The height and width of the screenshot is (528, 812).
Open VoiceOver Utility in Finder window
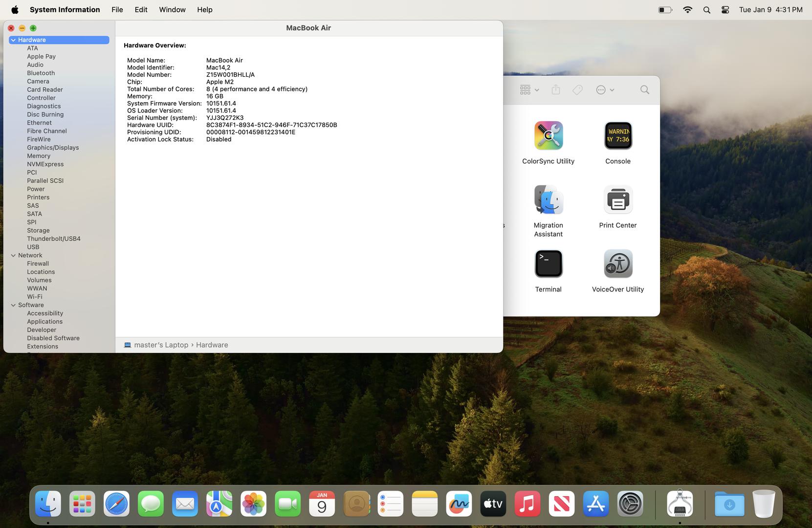(x=618, y=264)
